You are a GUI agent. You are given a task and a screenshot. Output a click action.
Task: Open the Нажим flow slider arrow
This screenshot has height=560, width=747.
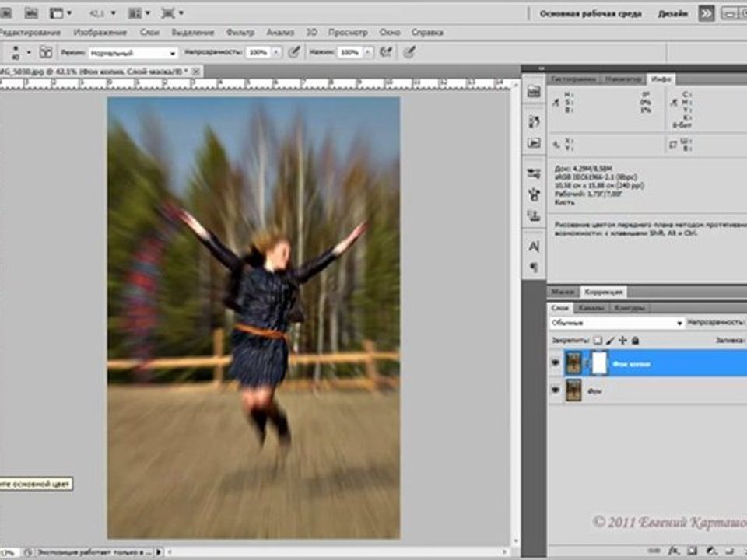368,52
